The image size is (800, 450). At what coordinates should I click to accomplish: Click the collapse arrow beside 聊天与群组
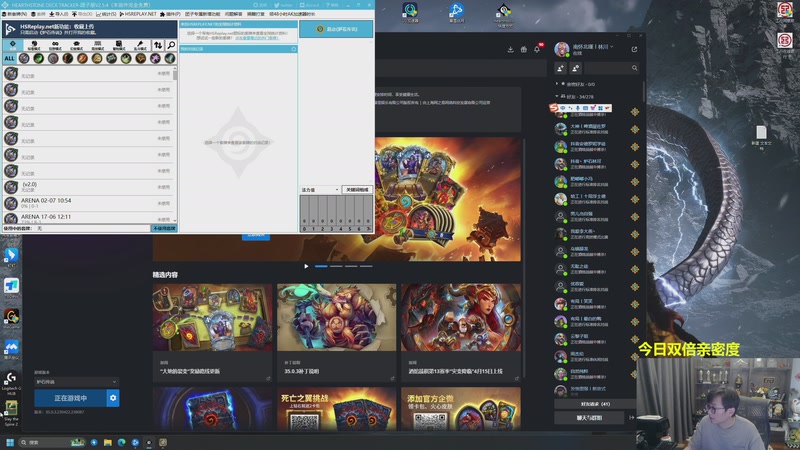point(632,417)
